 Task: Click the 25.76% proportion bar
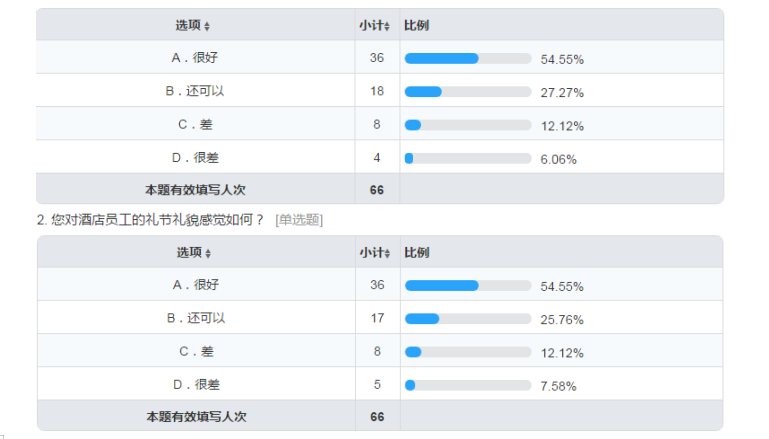point(468,319)
